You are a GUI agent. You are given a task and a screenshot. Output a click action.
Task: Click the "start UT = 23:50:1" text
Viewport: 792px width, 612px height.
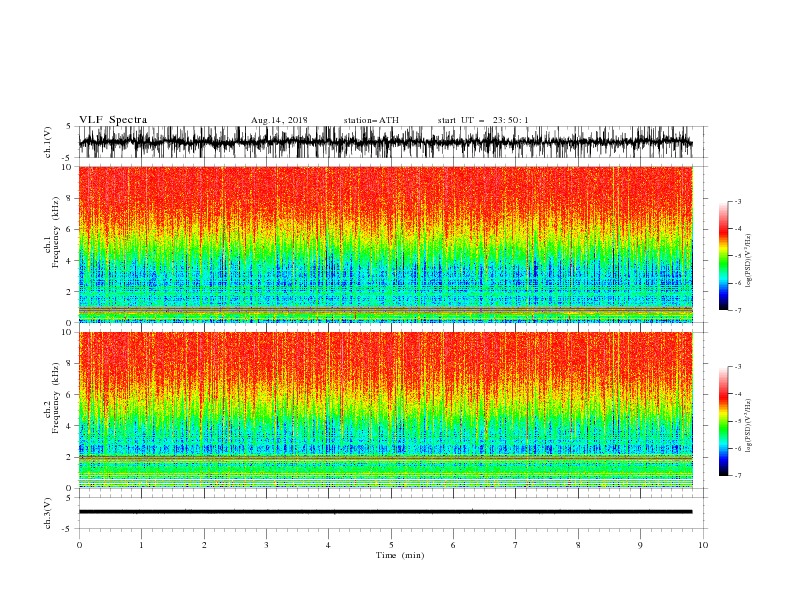(x=482, y=120)
